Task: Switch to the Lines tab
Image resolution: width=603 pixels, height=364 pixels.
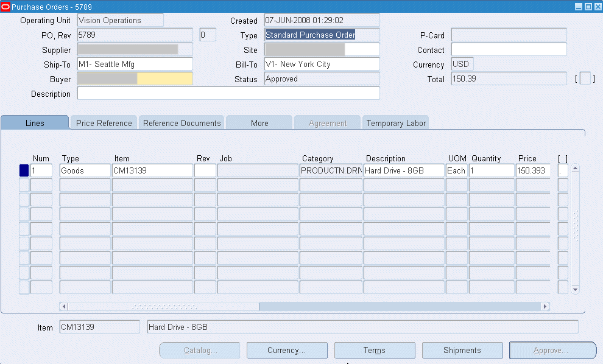Action: (x=35, y=123)
